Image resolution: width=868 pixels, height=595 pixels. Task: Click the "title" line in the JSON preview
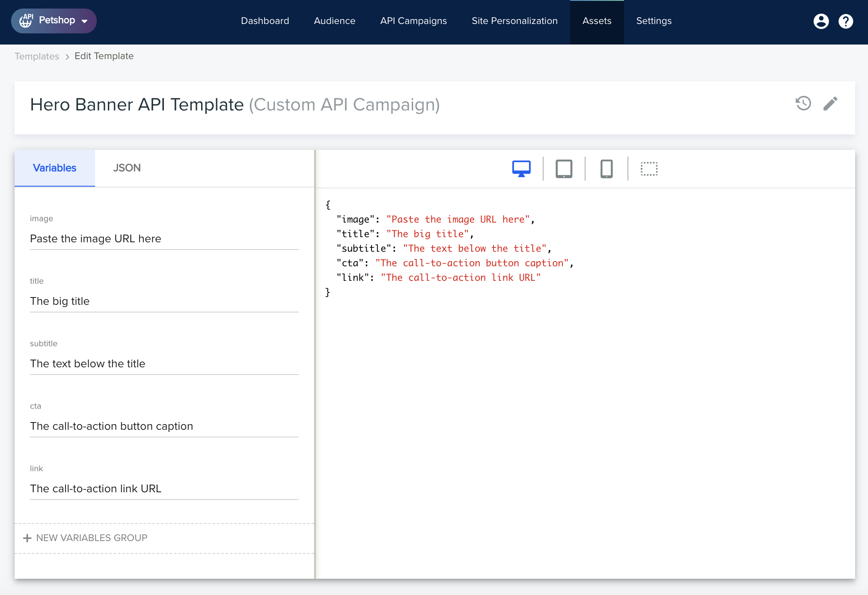(x=405, y=234)
